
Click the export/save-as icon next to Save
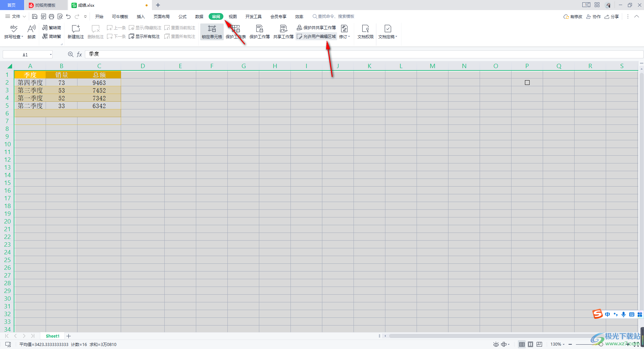[x=43, y=16]
